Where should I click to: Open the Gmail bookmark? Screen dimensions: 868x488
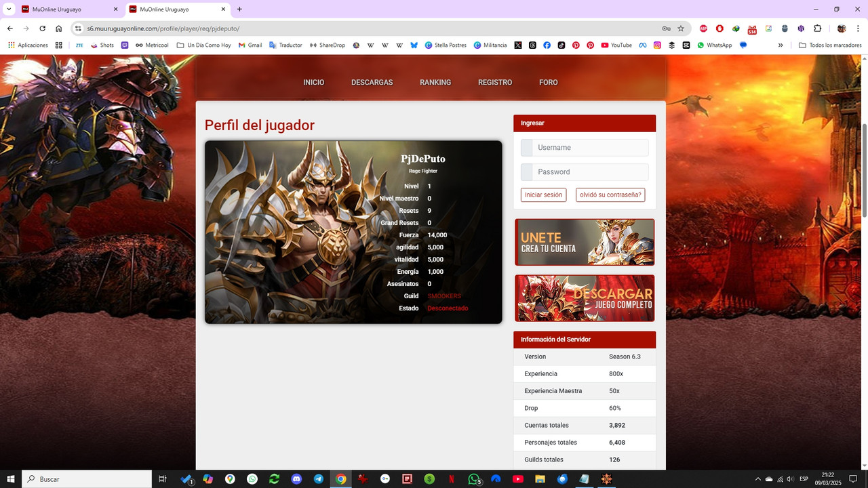(x=250, y=45)
